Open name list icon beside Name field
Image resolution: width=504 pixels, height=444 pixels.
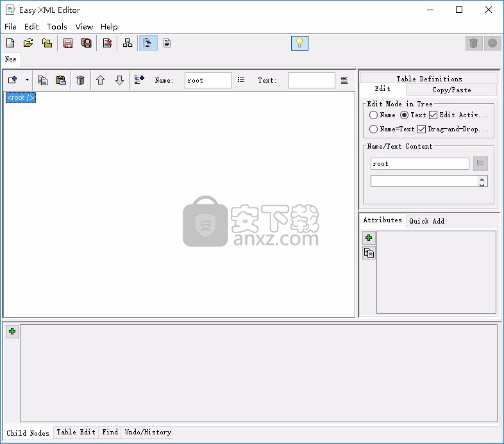point(241,79)
